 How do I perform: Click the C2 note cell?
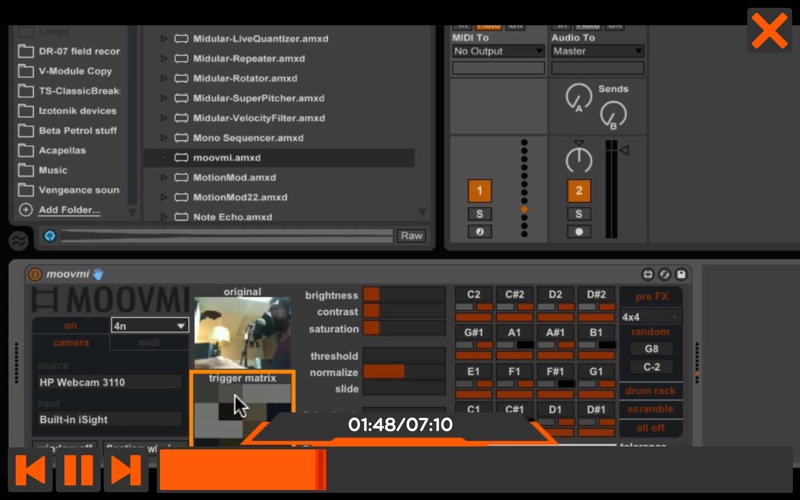pyautogui.click(x=473, y=294)
